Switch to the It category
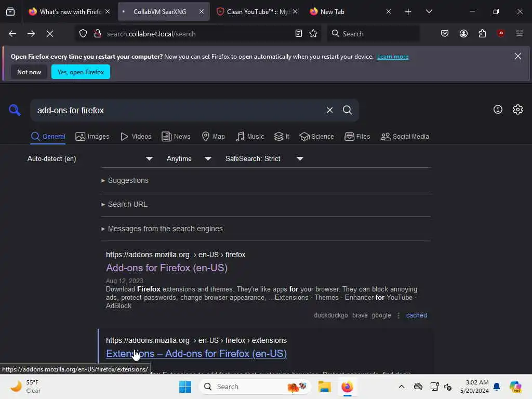Viewport: 532px width, 399px height. click(x=282, y=137)
